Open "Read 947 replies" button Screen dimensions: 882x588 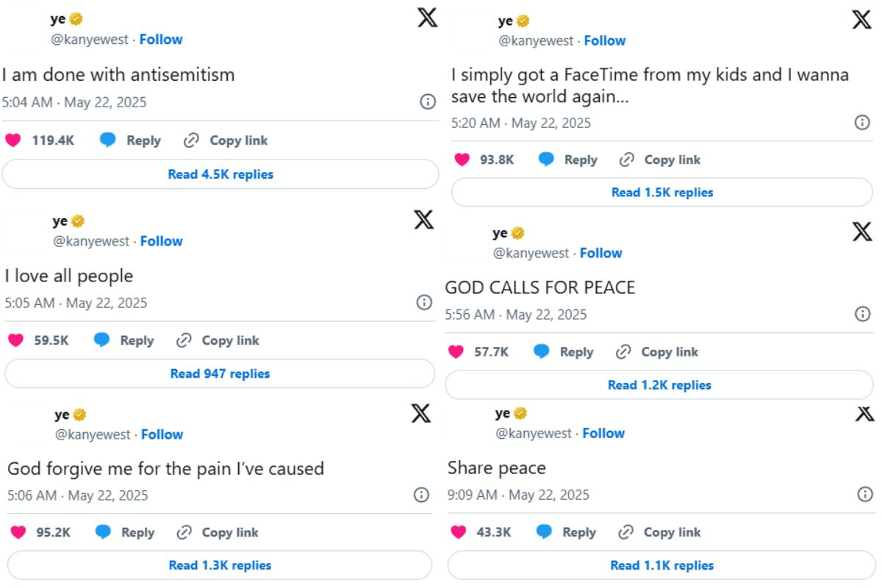220,373
